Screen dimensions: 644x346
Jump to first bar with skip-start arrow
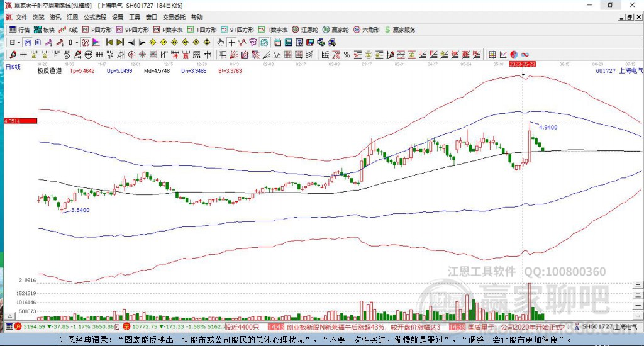pyautogui.click(x=109, y=42)
